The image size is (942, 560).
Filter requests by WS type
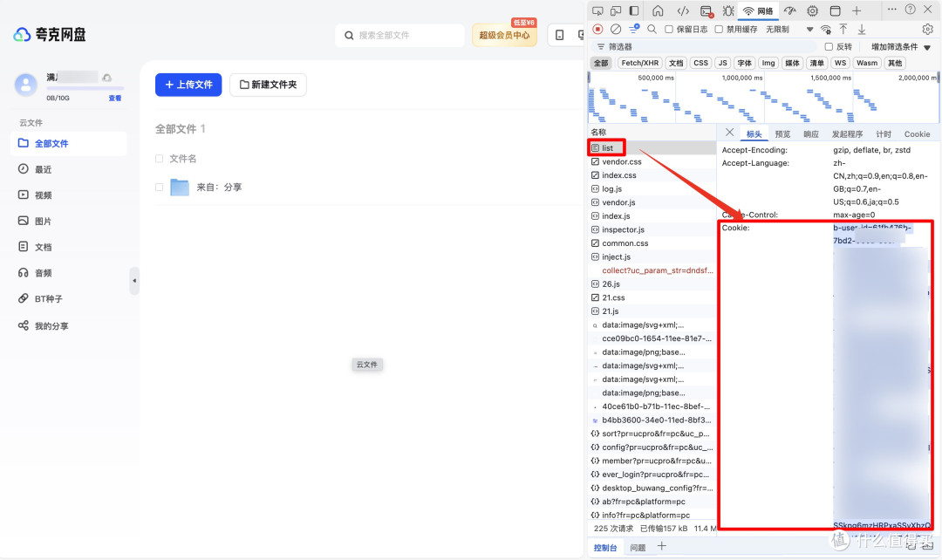pos(840,63)
